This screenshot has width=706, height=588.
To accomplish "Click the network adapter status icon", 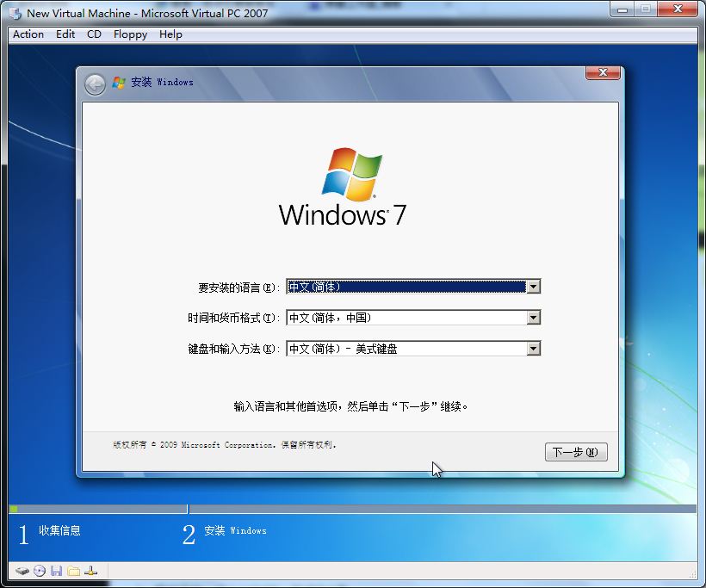I will point(90,570).
